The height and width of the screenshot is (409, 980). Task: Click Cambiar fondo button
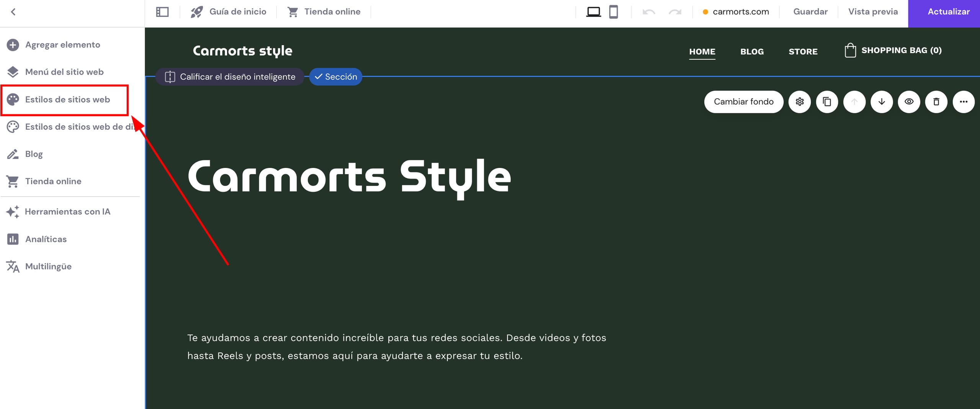point(743,102)
